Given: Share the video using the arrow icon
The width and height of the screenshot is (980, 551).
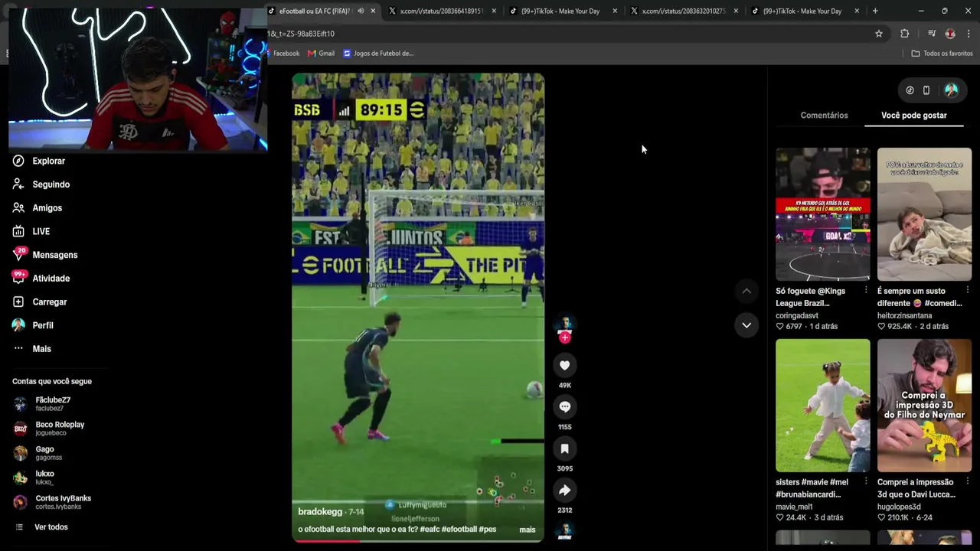Looking at the screenshot, I should [564, 491].
